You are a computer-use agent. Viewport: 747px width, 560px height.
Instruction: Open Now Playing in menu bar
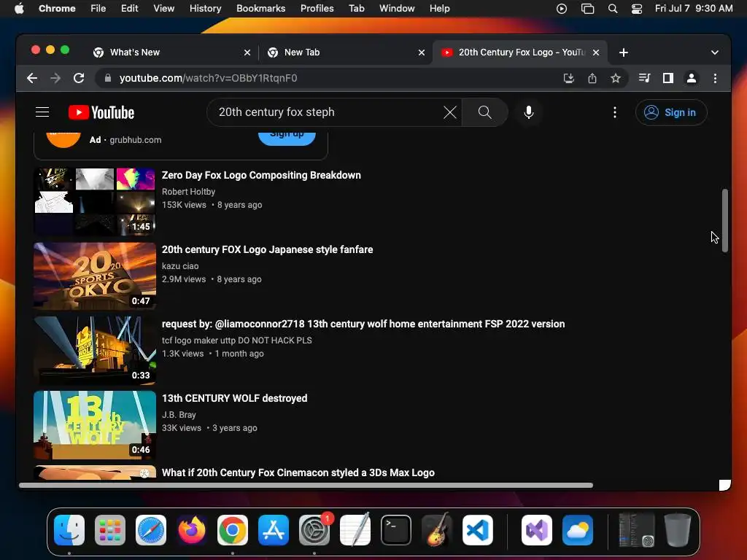[x=562, y=9]
